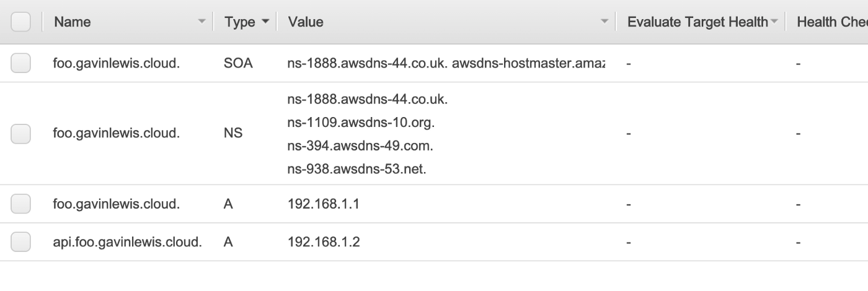Tick the select-all checkbox in the header
The image size is (868, 291).
click(x=20, y=22)
